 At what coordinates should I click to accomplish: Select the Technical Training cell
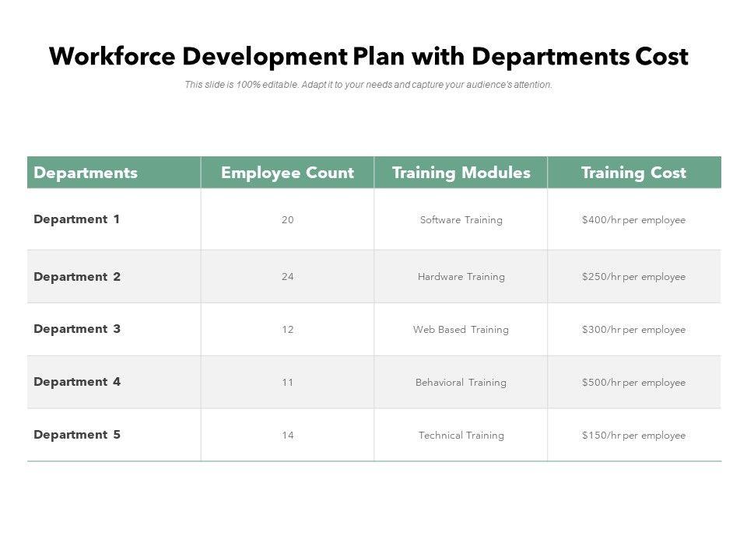(x=461, y=436)
